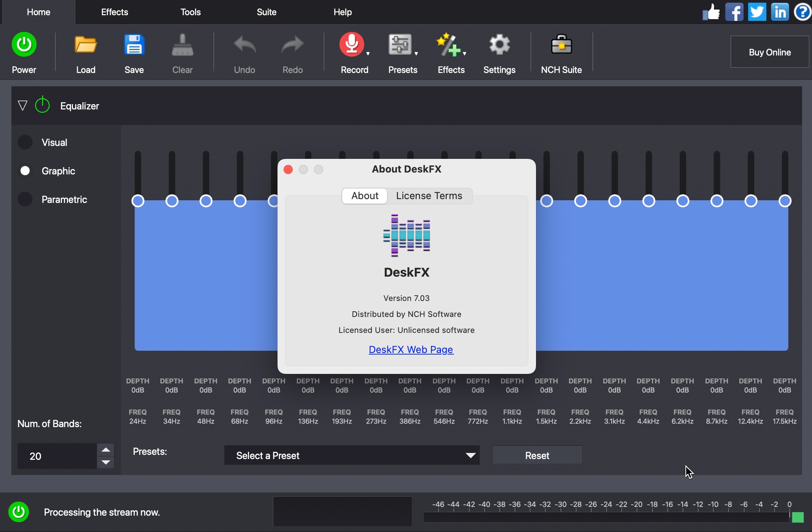The height and width of the screenshot is (532, 812).
Task: Open Effects toolbar dropdown arrow
Action: [x=465, y=54]
